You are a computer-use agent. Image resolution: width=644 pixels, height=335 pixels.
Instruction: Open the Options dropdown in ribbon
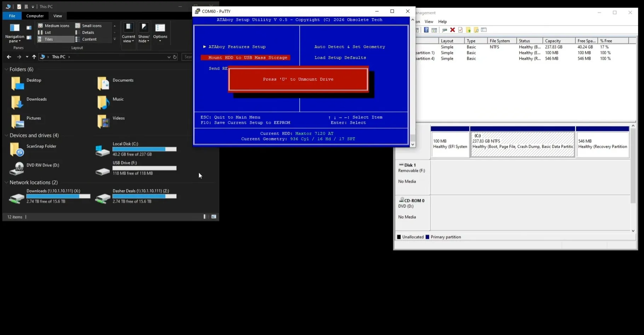[x=160, y=33]
